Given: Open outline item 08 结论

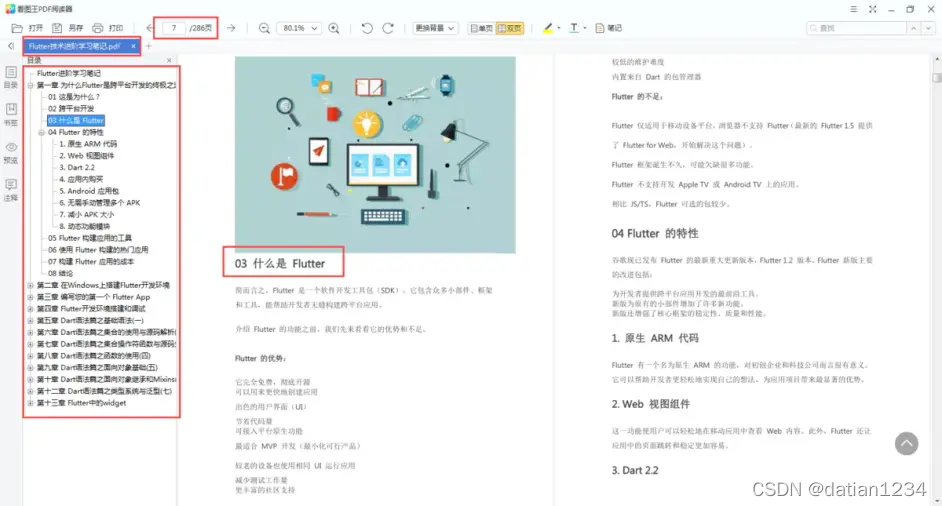Looking at the screenshot, I should pos(61,273).
